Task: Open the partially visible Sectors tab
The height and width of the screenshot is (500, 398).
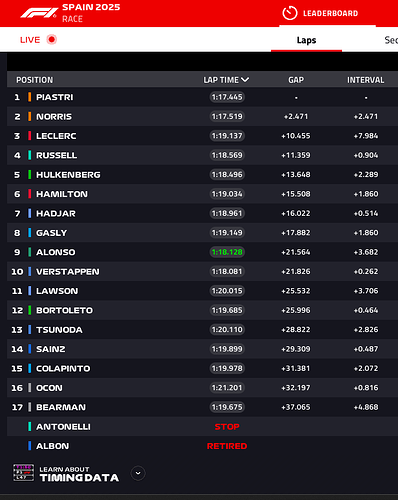Action: click(x=391, y=40)
